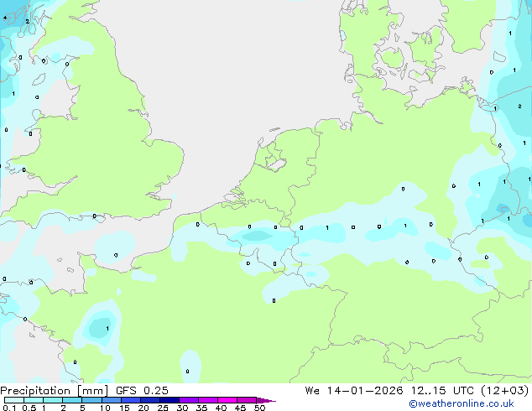Click the '12..15 UTC' time text
This screenshot has height=411, width=532.
coord(442,391)
